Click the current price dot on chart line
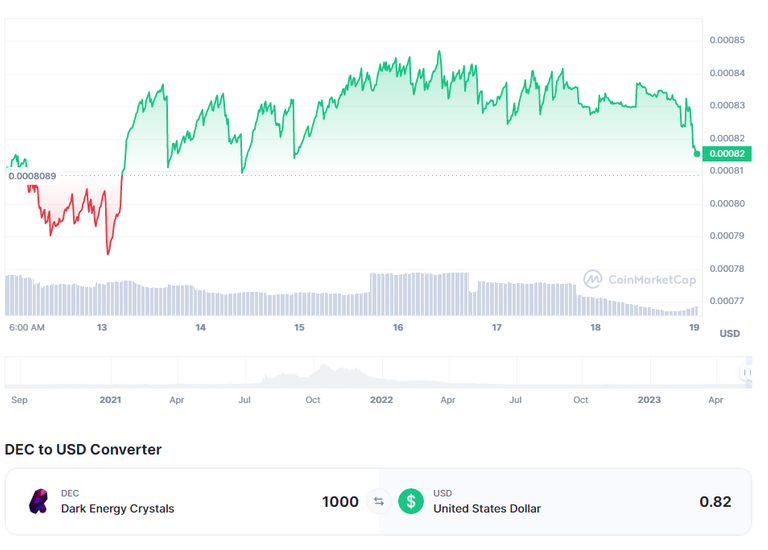 coord(696,154)
